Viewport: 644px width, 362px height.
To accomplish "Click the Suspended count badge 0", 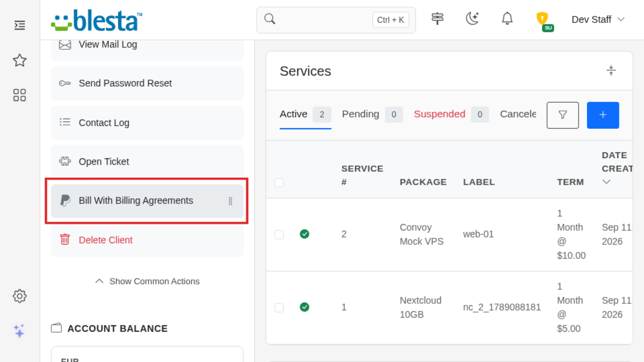I will (x=480, y=115).
